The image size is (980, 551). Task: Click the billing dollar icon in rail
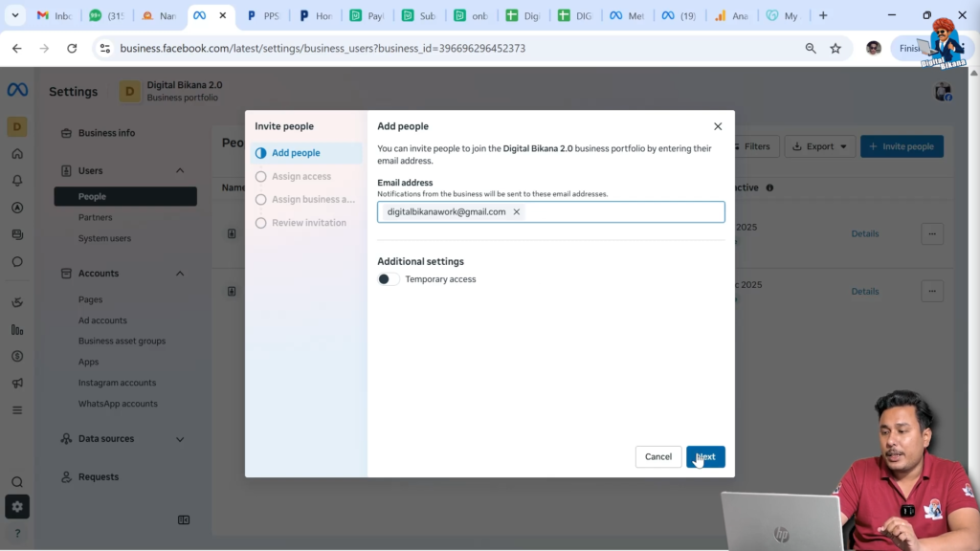[17, 356]
